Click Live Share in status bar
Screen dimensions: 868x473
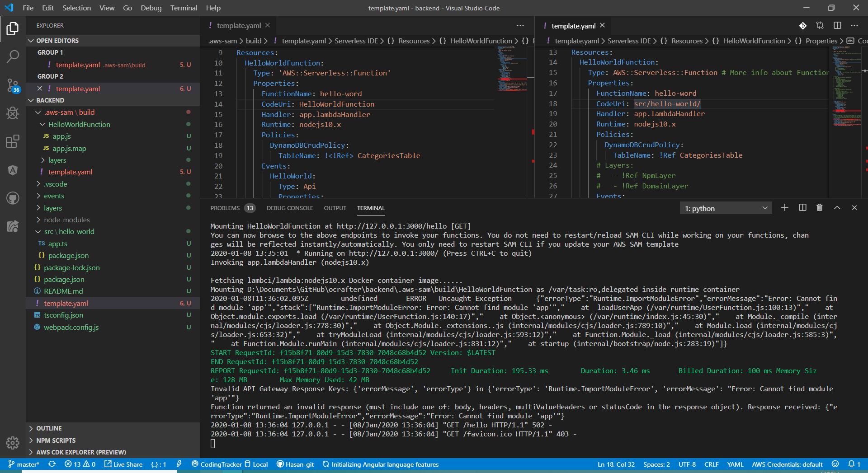click(123, 464)
